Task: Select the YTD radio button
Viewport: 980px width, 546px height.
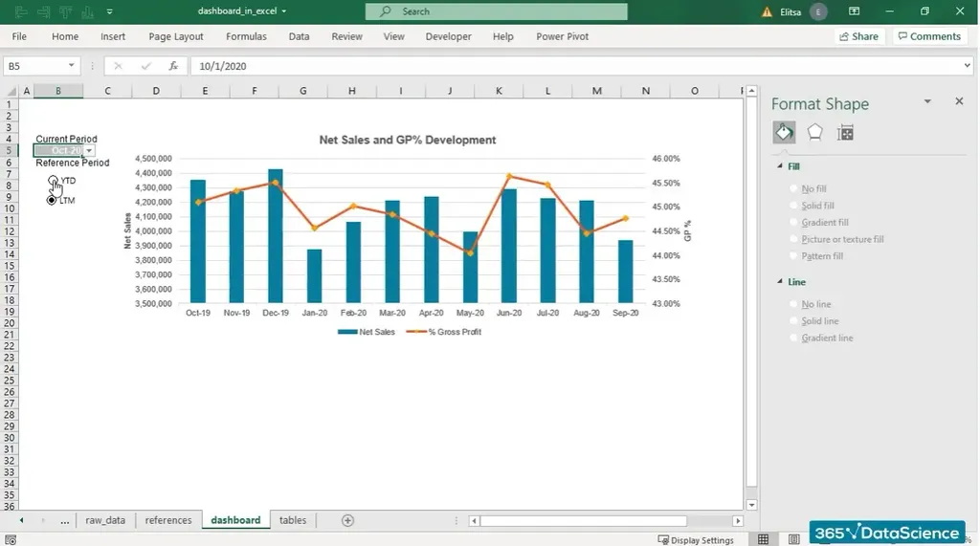Action: tap(53, 181)
